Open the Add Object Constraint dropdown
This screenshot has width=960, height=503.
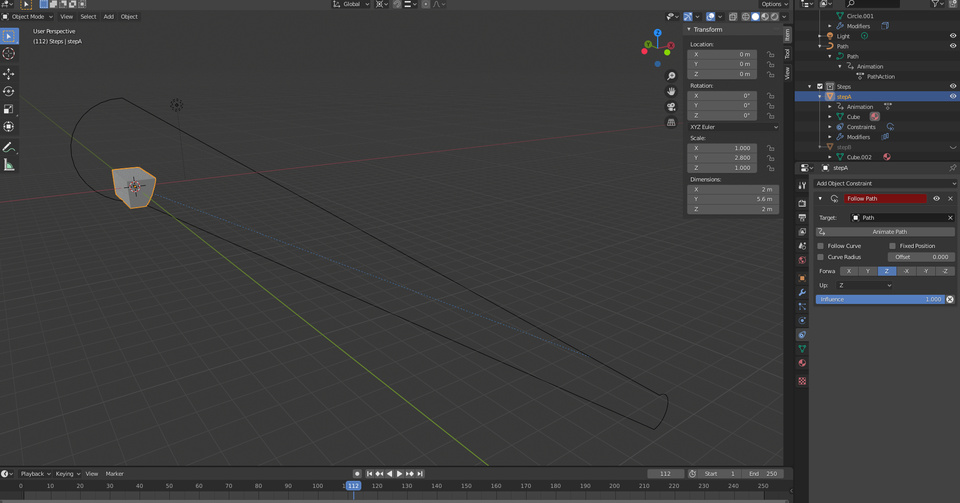(885, 184)
